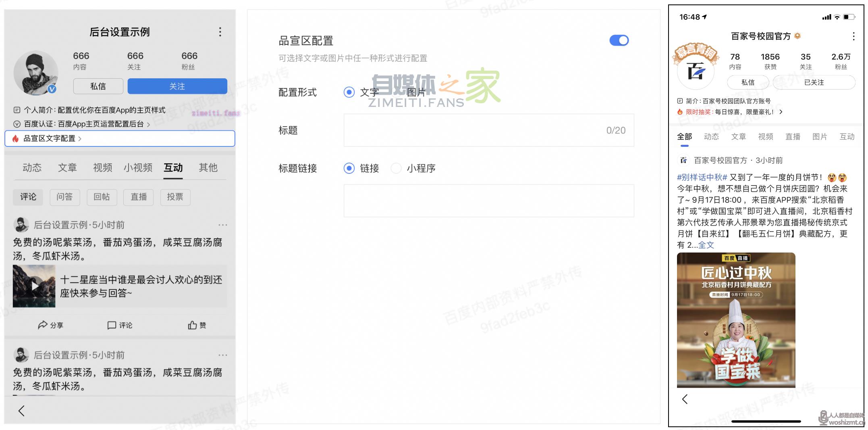Select the 链接 radio button
This screenshot has height=430, width=868.
[349, 168]
